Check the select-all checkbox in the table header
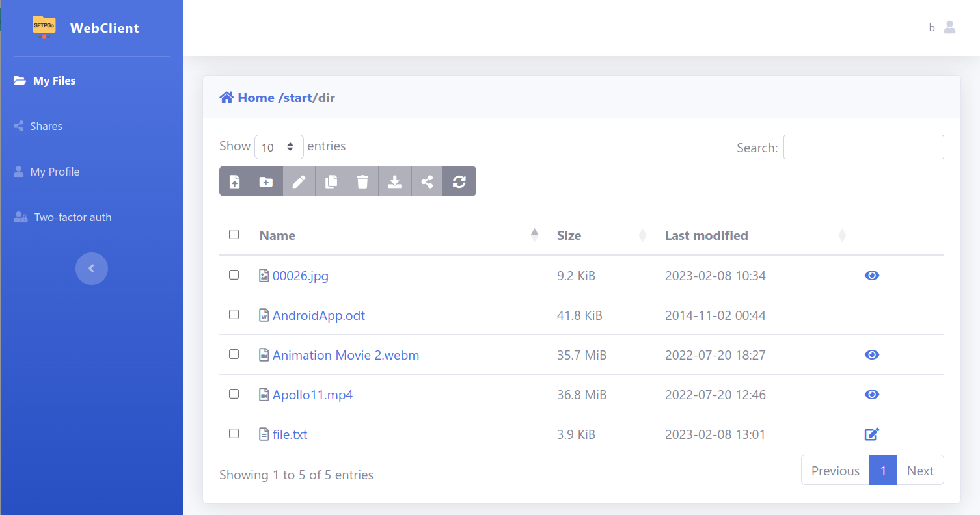 click(234, 235)
